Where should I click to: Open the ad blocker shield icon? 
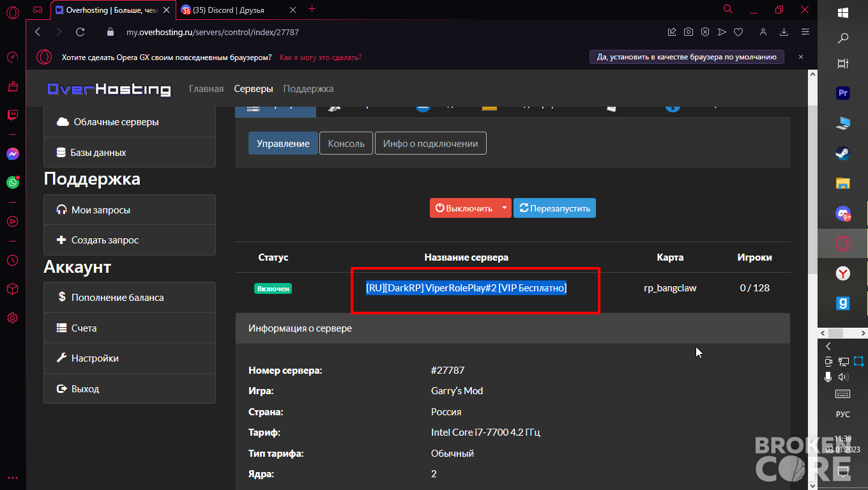[x=705, y=32]
